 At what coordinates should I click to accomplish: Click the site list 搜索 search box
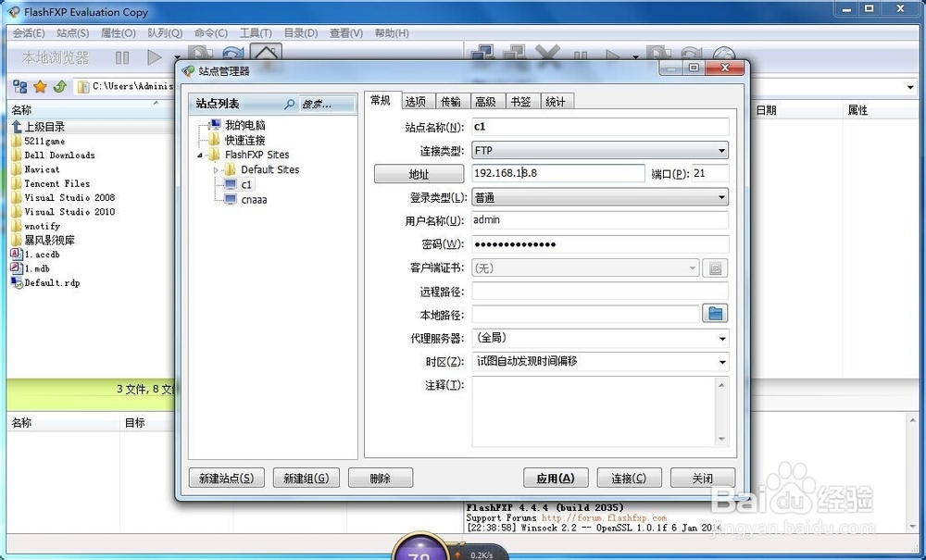[x=327, y=104]
